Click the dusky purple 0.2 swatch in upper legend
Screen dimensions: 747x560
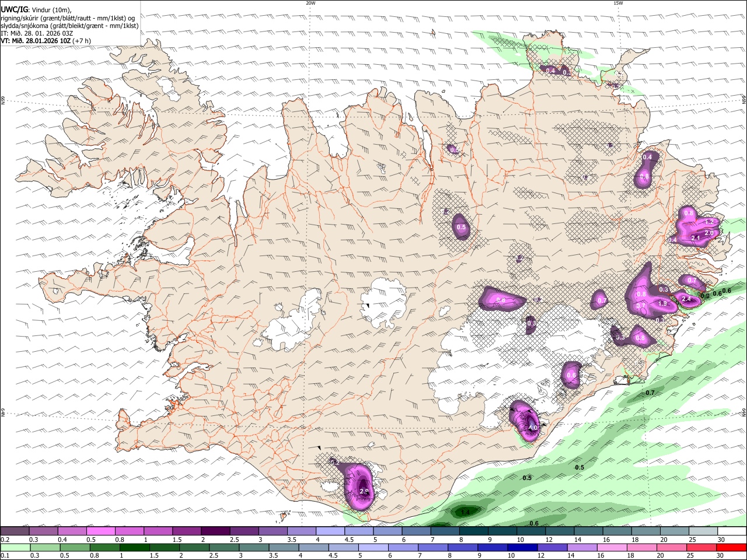[15, 531]
